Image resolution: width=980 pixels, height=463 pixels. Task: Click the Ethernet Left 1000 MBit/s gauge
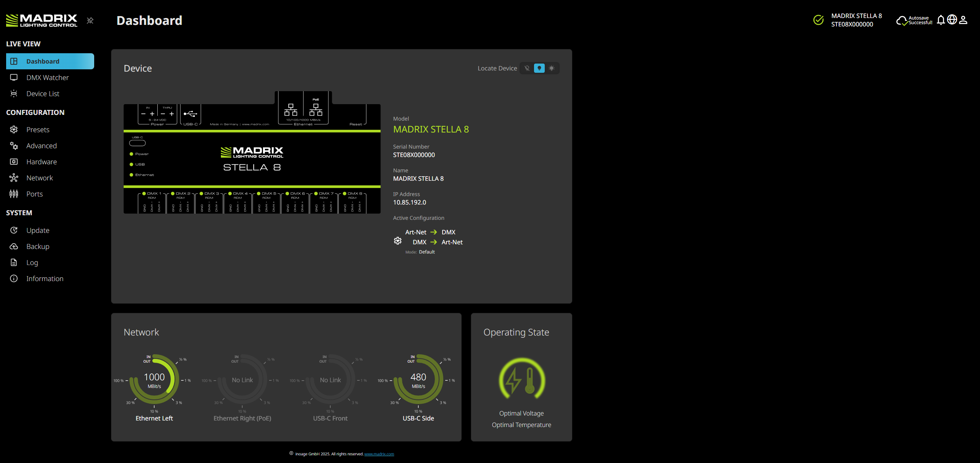pyautogui.click(x=154, y=379)
